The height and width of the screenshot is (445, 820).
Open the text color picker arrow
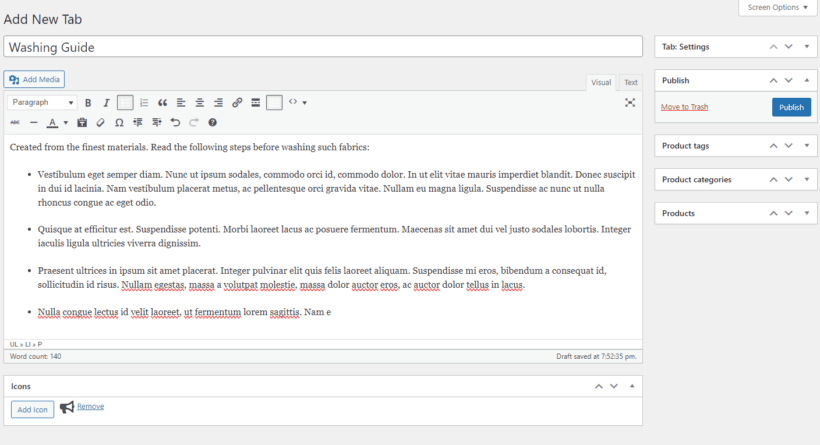[66, 123]
